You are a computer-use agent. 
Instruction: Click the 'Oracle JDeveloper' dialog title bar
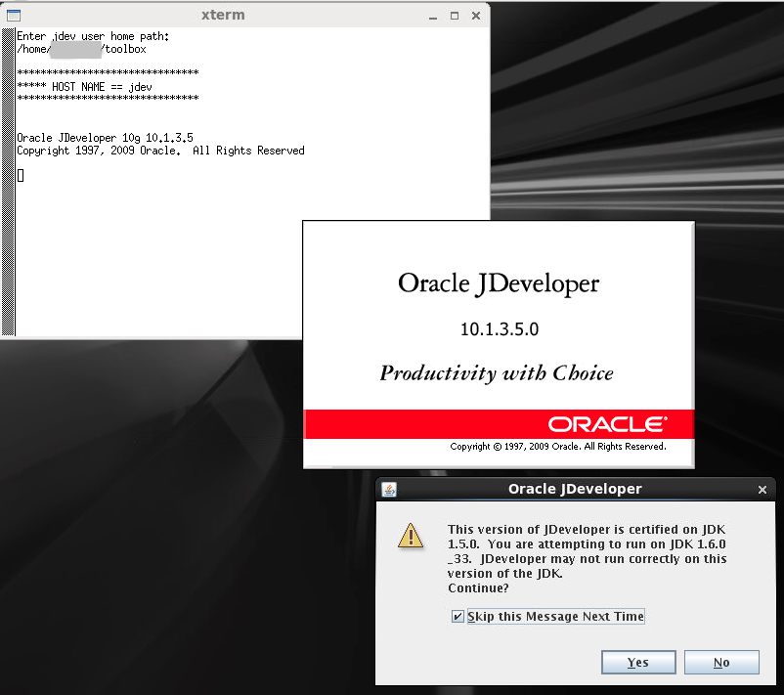click(575, 489)
